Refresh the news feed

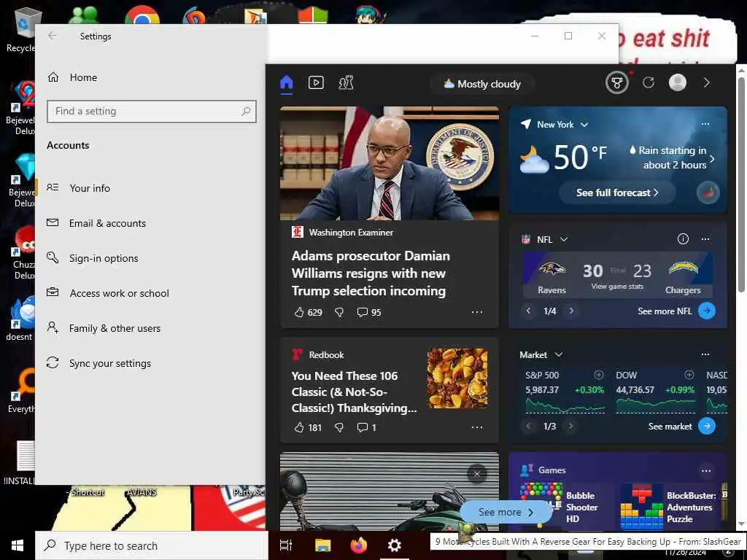648,83
